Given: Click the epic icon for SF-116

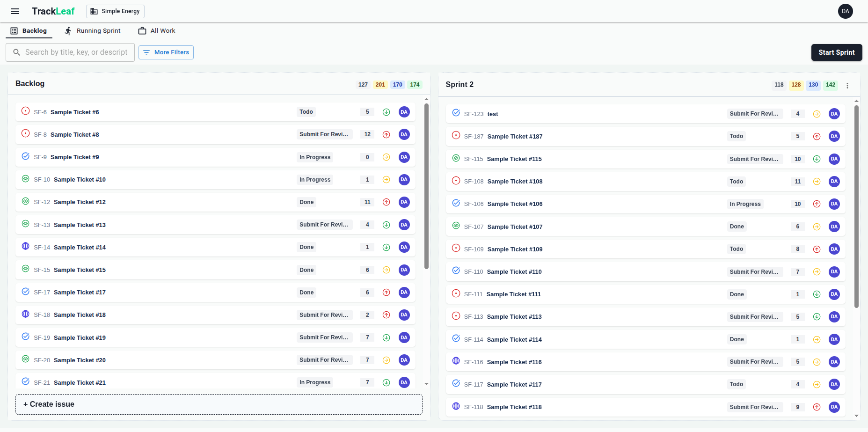Looking at the screenshot, I should click(456, 361).
